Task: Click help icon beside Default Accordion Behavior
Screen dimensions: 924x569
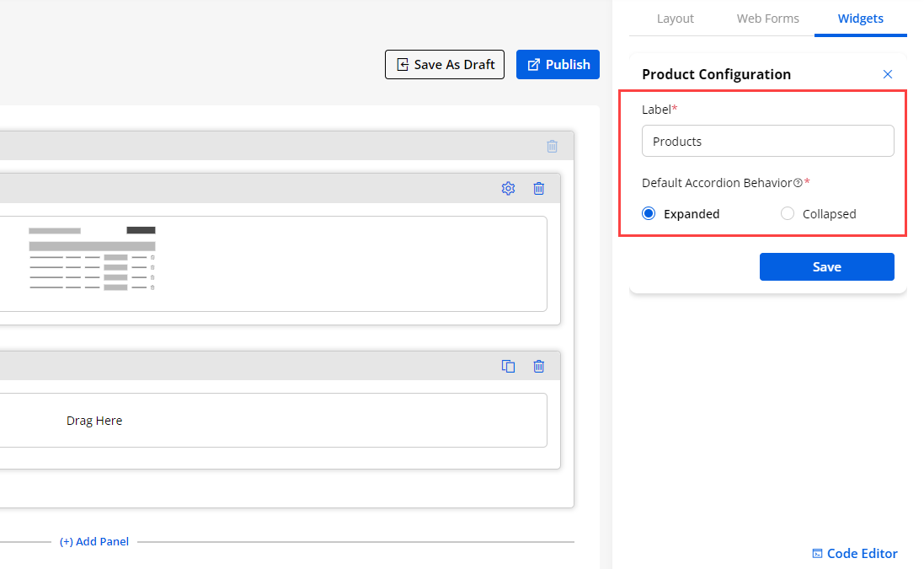Action: point(797,183)
